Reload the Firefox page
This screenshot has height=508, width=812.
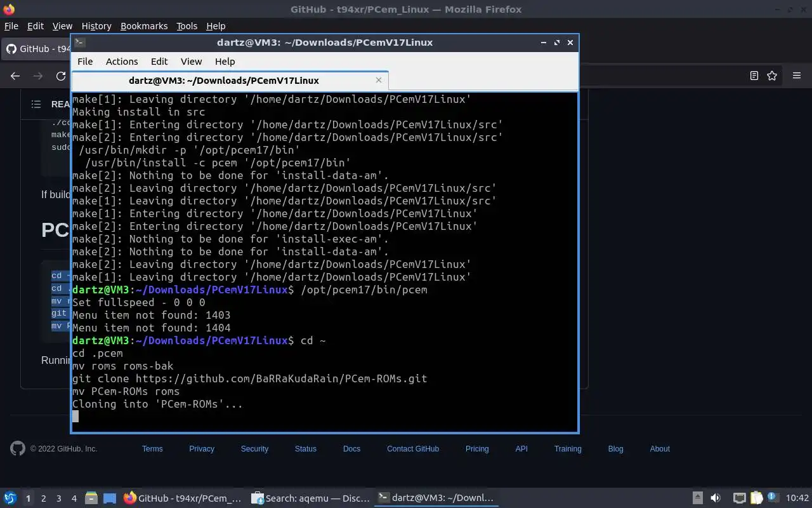pos(61,76)
